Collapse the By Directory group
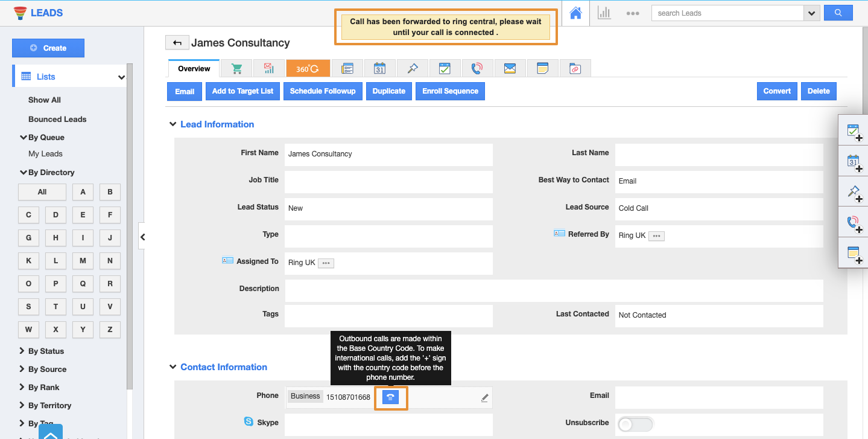 pyautogui.click(x=24, y=172)
